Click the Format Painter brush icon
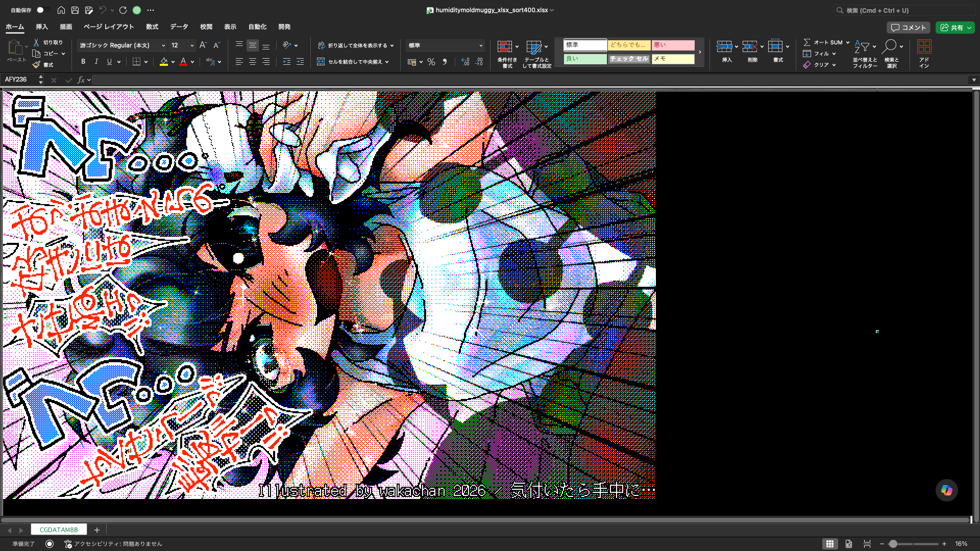 (x=36, y=65)
